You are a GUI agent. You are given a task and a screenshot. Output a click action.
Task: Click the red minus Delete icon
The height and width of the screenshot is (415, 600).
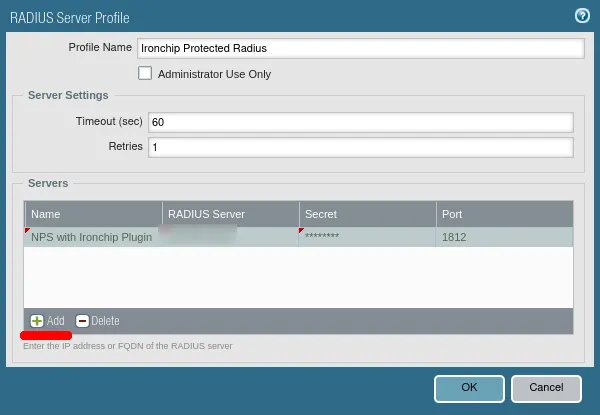pyautogui.click(x=82, y=321)
